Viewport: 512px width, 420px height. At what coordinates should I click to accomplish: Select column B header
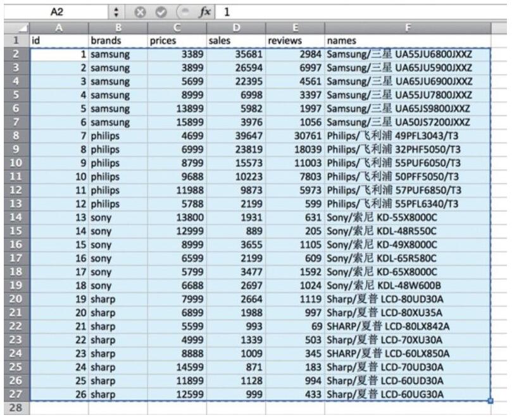pyautogui.click(x=118, y=28)
